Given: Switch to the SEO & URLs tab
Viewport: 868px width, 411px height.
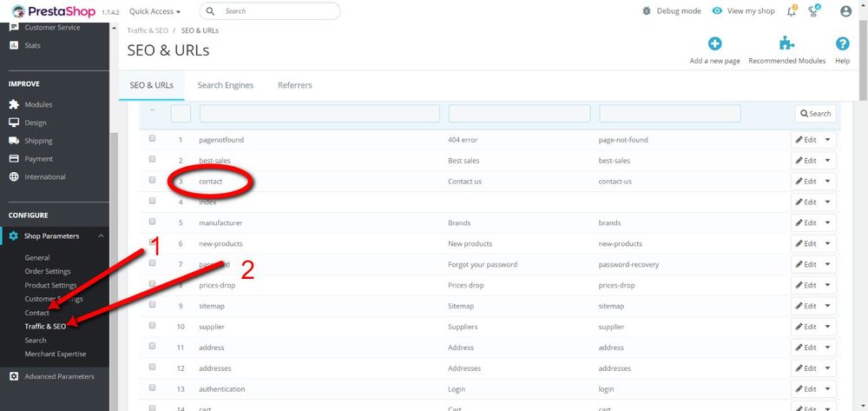Looking at the screenshot, I should coord(152,85).
